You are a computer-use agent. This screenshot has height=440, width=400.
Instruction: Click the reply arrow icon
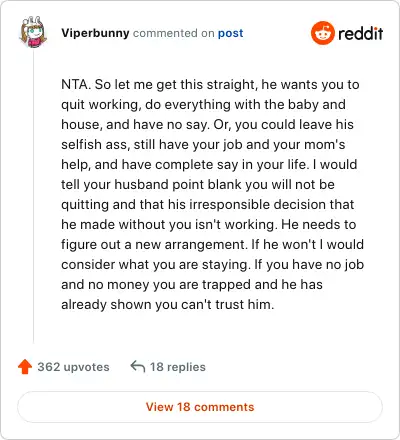coord(138,366)
